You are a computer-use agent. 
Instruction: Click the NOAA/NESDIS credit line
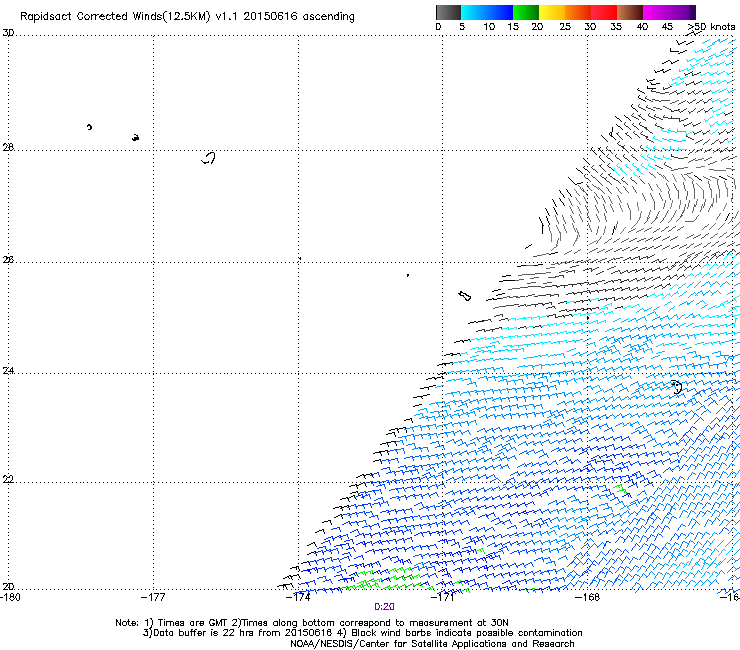432,644
